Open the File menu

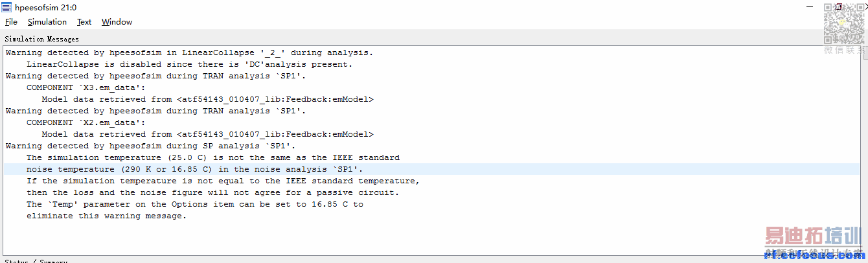click(11, 22)
